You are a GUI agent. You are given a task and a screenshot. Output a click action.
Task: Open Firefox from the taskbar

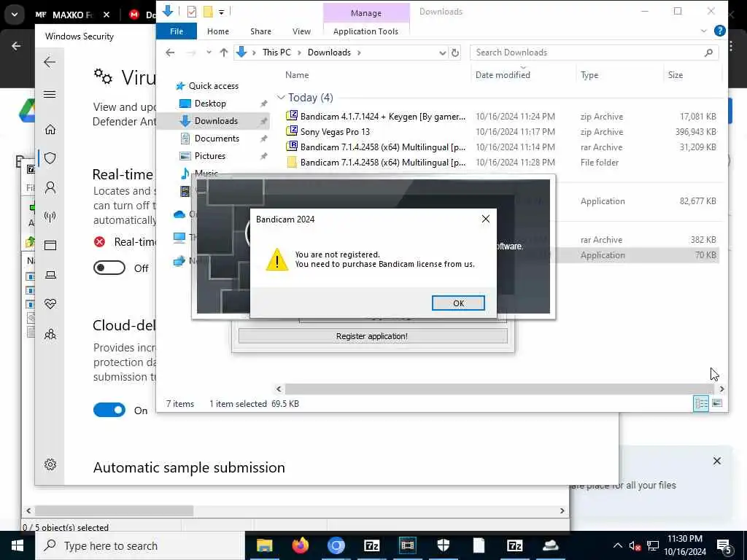click(300, 545)
